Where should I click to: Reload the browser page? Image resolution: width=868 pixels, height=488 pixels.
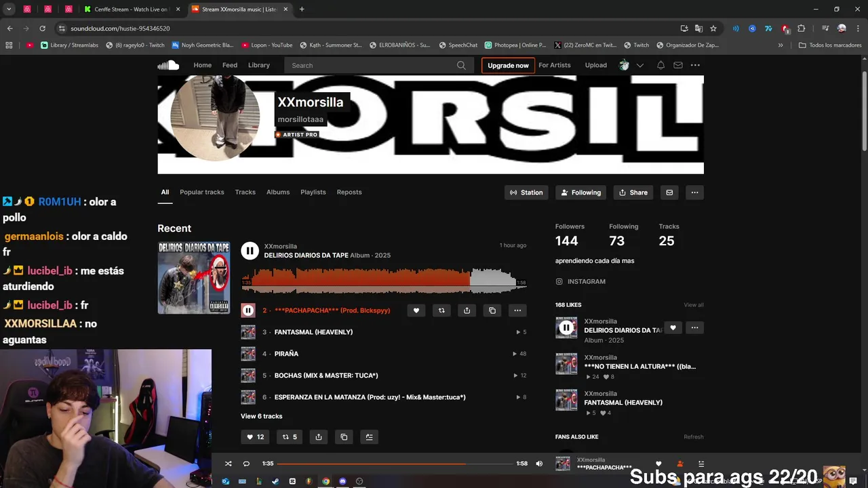coord(42,28)
